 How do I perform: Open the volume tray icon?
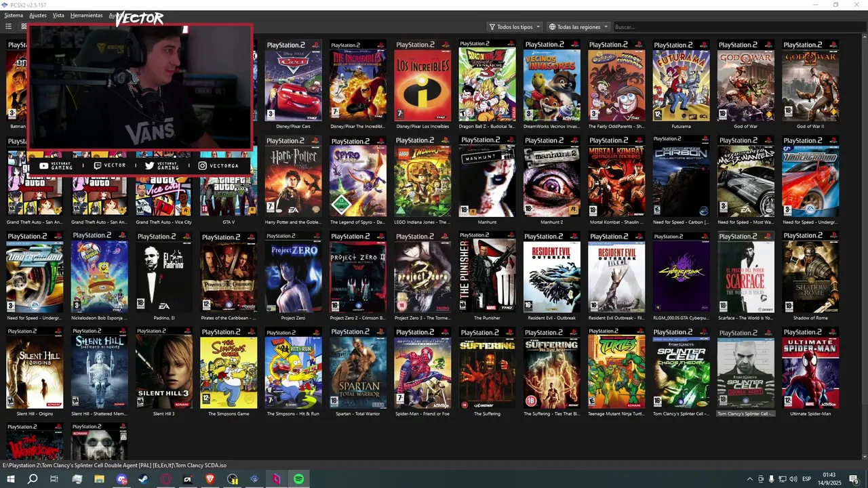pyautogui.click(x=793, y=479)
